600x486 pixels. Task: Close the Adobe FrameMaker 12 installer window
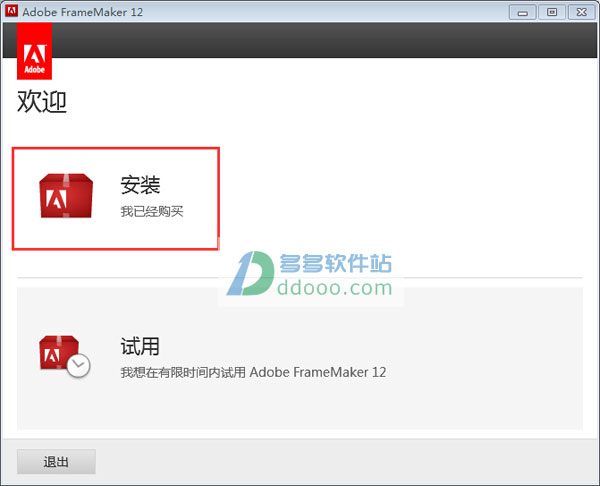pyautogui.click(x=582, y=12)
